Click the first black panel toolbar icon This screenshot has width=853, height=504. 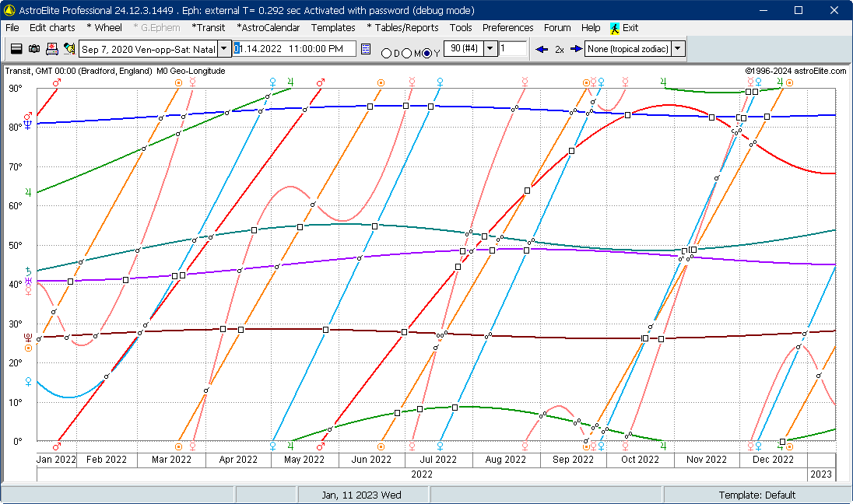click(x=16, y=49)
